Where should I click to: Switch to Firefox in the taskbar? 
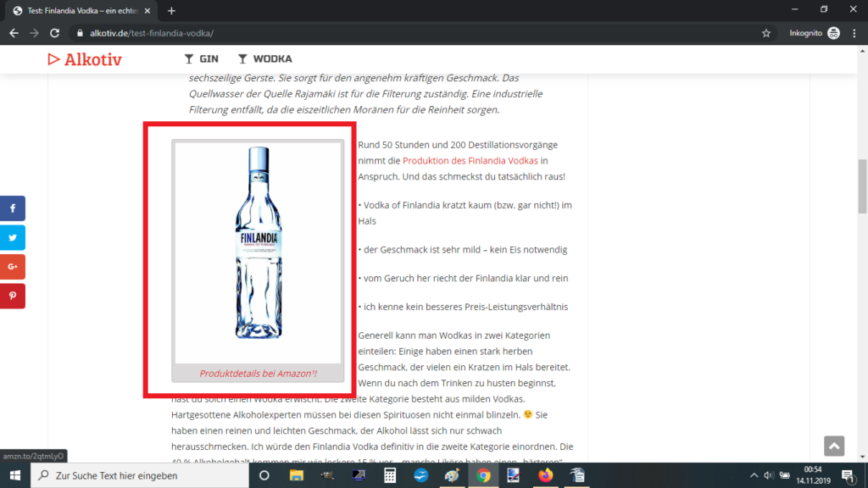[x=545, y=475]
